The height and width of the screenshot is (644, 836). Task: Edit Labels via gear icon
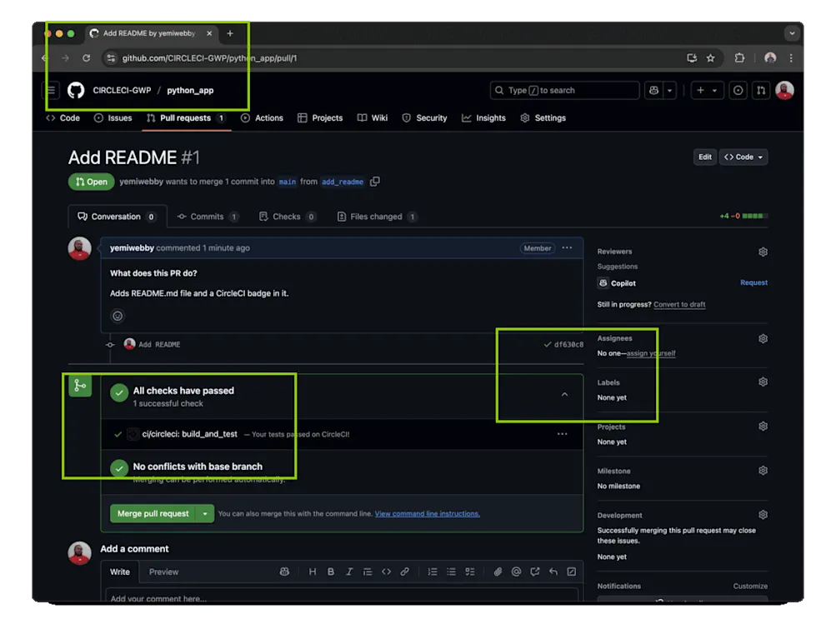763,382
